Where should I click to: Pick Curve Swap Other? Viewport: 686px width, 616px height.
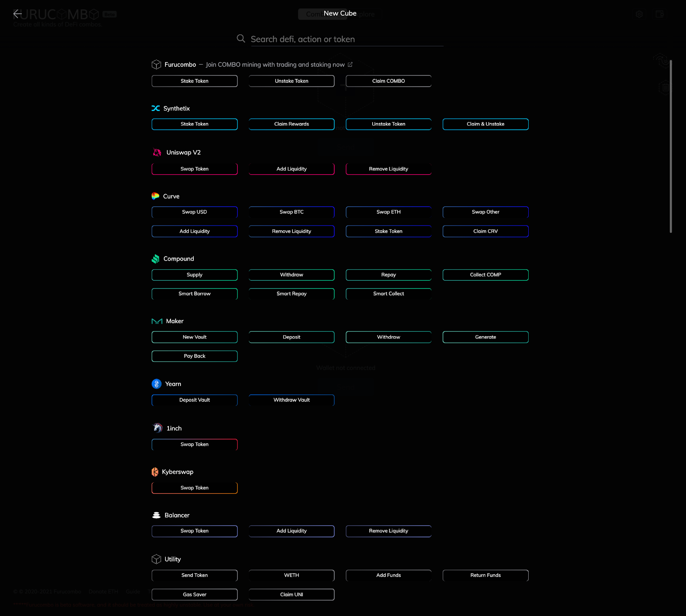[x=485, y=212]
